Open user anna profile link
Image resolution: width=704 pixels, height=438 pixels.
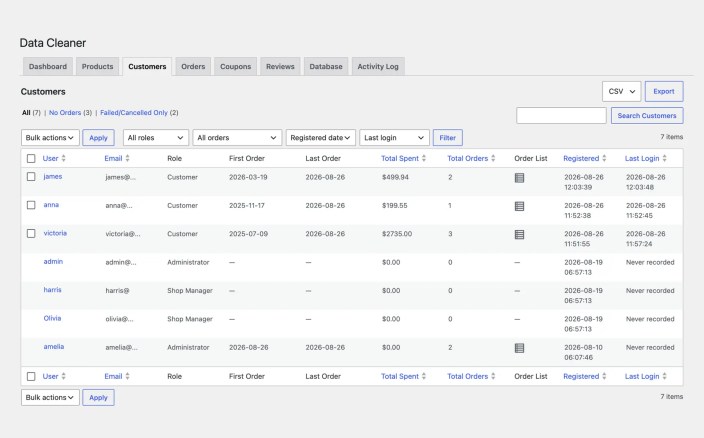pos(51,205)
